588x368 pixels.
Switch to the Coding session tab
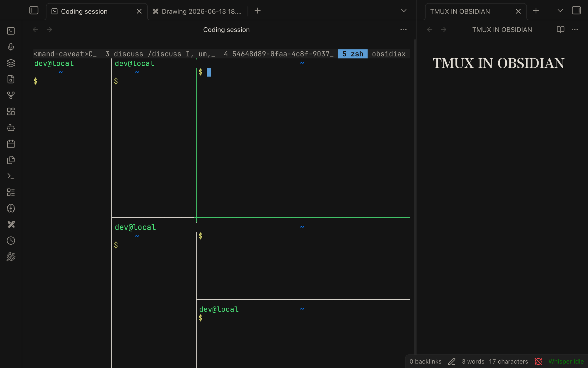click(97, 11)
